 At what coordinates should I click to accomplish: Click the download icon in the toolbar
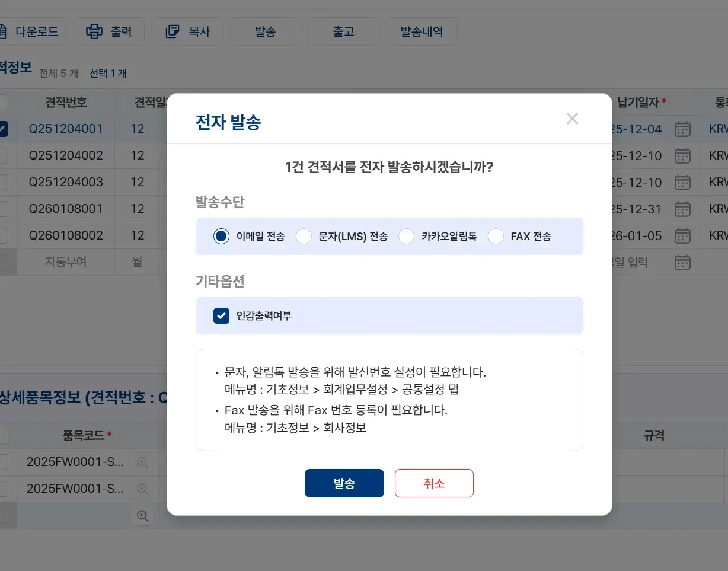(4, 31)
